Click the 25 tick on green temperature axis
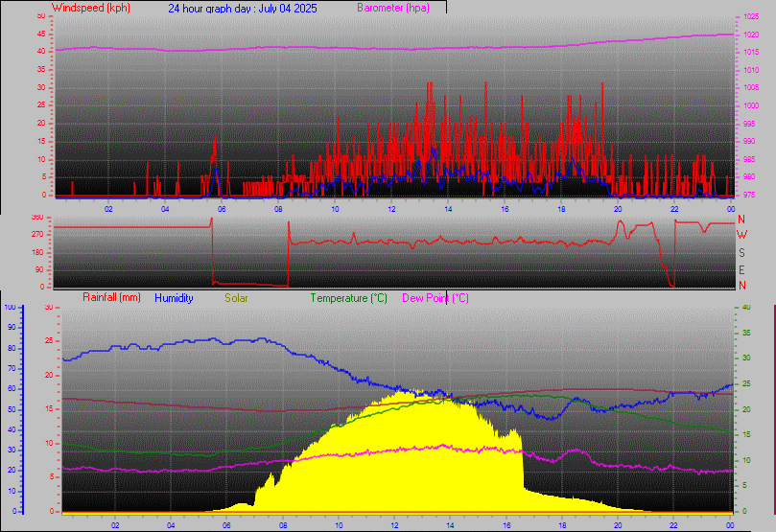Image resolution: width=776 pixels, height=532 pixels. coord(746,383)
